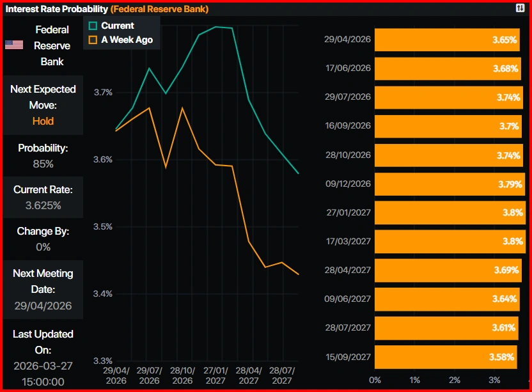Click the Current Rate 3.625% value
Image resolution: width=532 pixels, height=392 pixels.
[x=43, y=205]
